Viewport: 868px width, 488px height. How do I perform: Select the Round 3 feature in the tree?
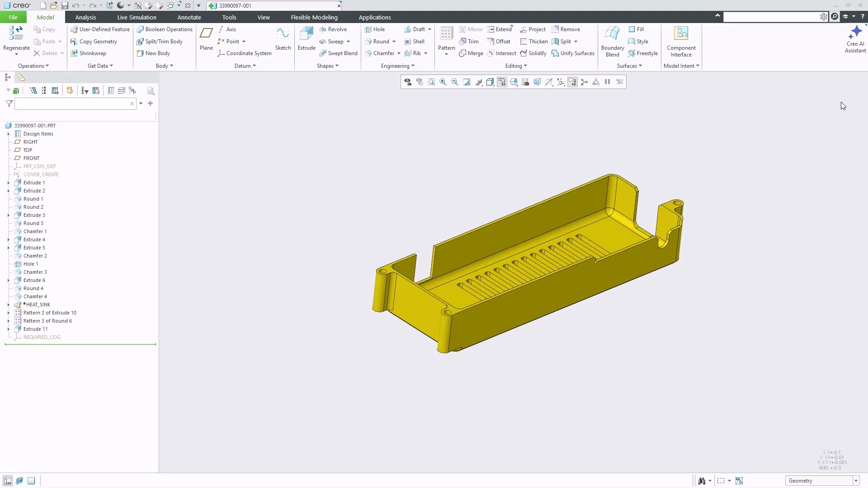pos(33,223)
